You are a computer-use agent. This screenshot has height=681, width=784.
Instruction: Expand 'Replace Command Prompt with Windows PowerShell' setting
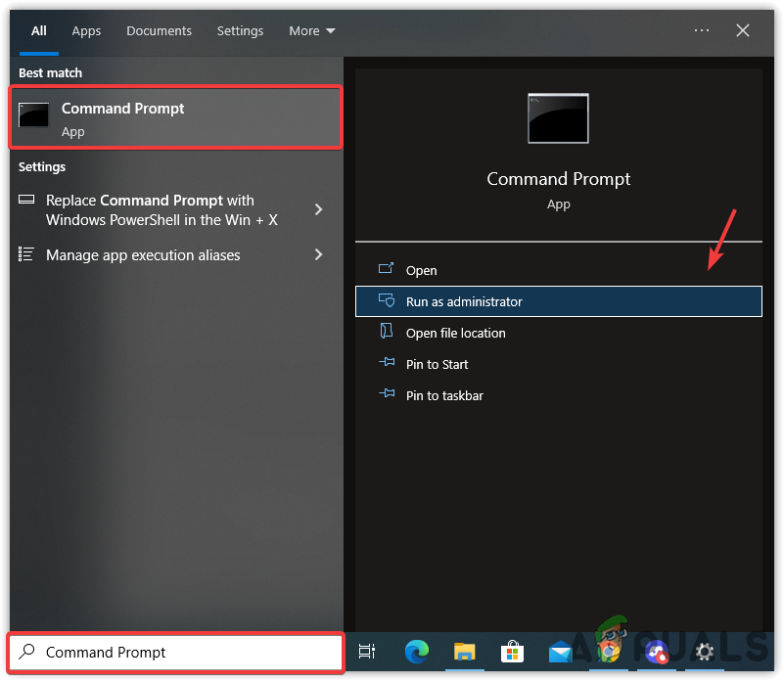point(176,209)
